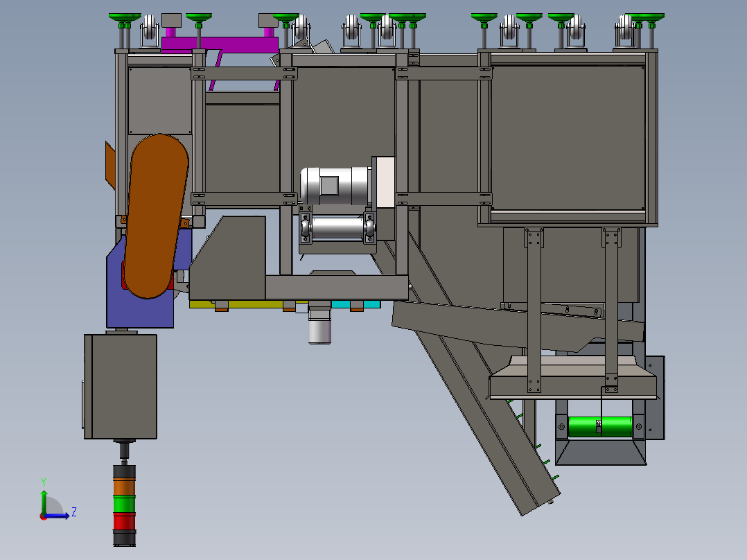
Task: Select the cyan base plate
Action: 356,304
